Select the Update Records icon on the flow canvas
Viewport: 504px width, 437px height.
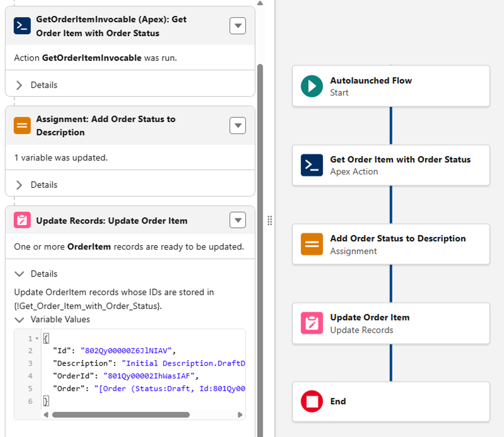312,323
